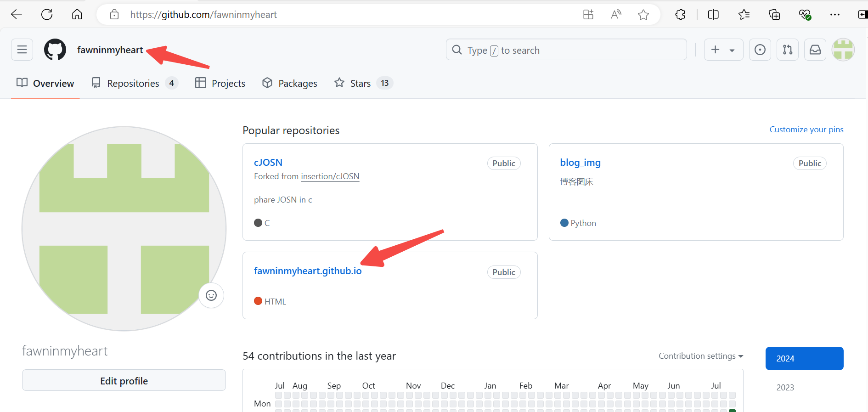This screenshot has width=868, height=412.
Task: Open the GitHub hamburger navigation menu
Action: point(22,50)
